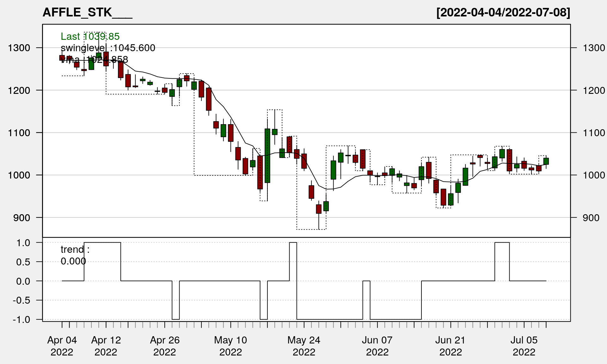
Task: Click the last green candlestick on the right
Action: [546, 161]
